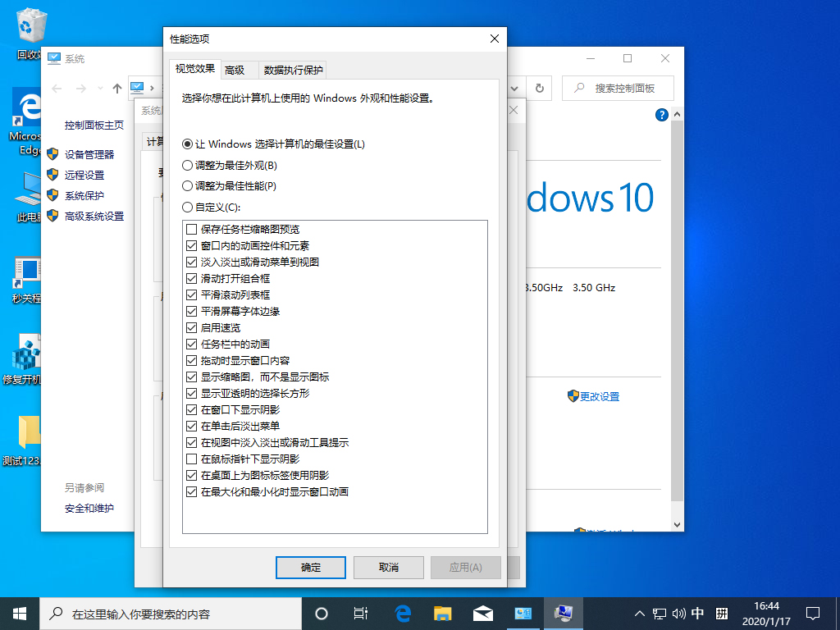Open the address bar history dropdown arrow
The image size is (840, 630).
point(514,88)
